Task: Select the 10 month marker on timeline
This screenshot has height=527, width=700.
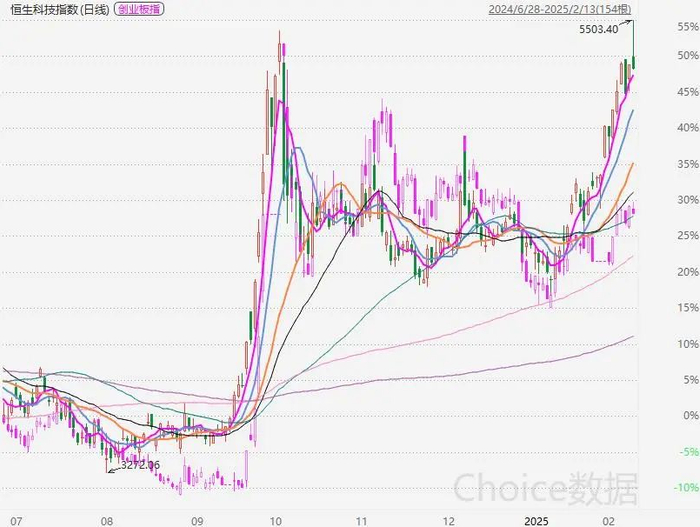Action: [275, 521]
